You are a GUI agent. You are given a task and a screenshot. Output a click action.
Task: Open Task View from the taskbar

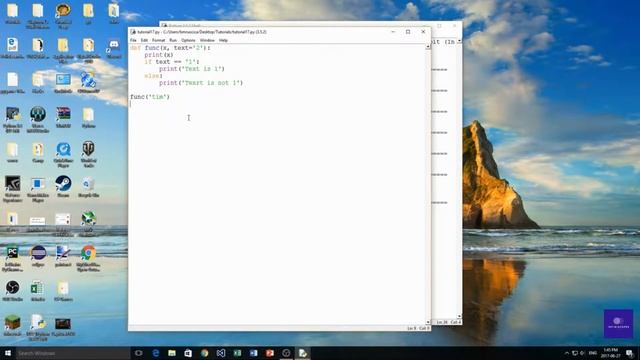tap(139, 353)
